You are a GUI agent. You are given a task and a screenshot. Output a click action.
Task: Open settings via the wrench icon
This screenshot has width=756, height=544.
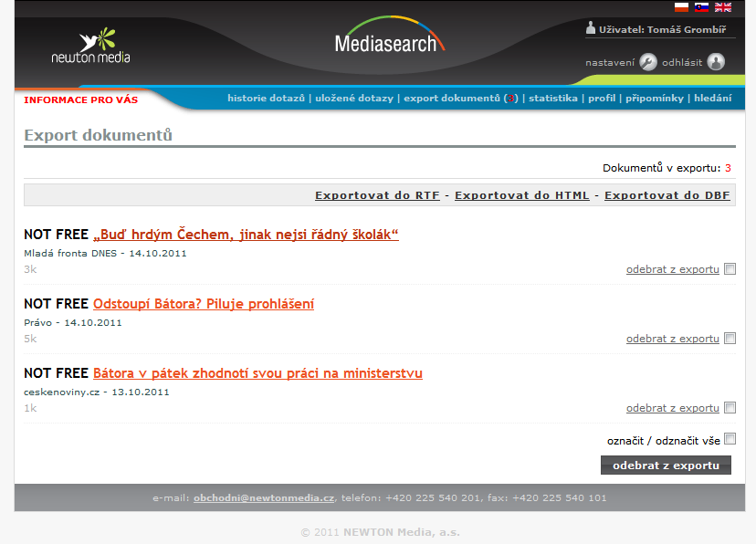pyautogui.click(x=648, y=62)
